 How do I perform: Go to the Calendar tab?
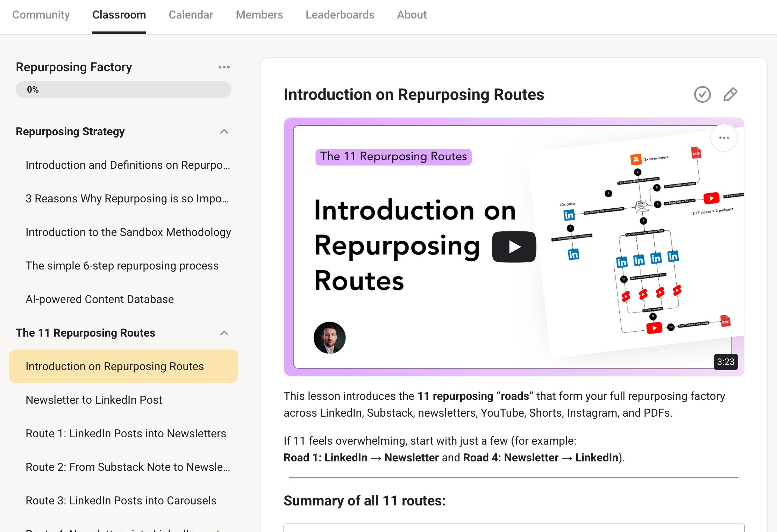(x=191, y=15)
